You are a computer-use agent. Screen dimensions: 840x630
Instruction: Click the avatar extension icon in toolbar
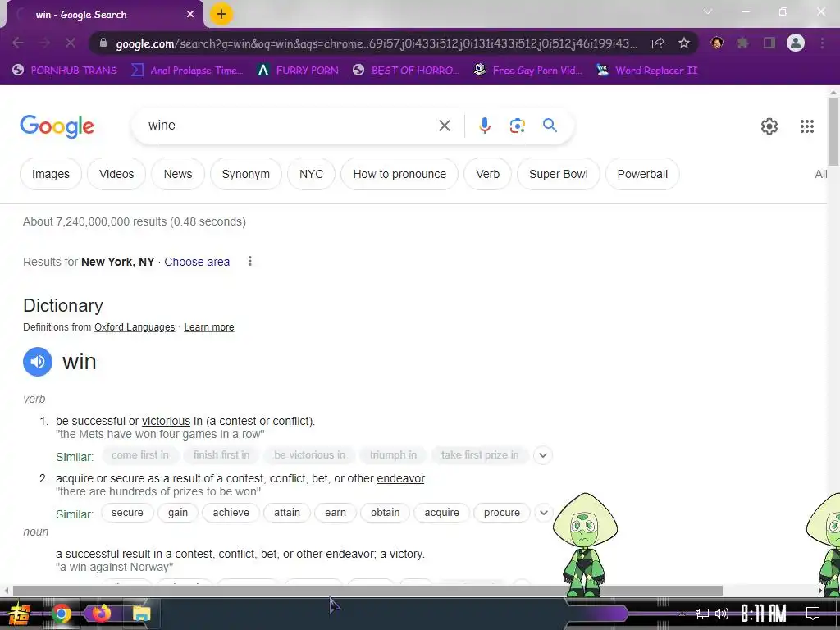[717, 43]
